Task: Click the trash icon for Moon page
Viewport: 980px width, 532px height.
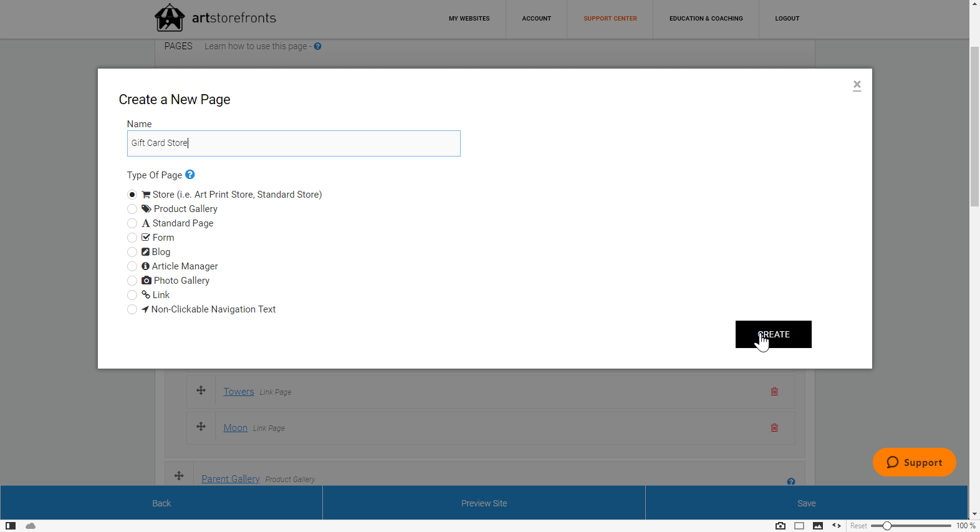Action: (774, 428)
